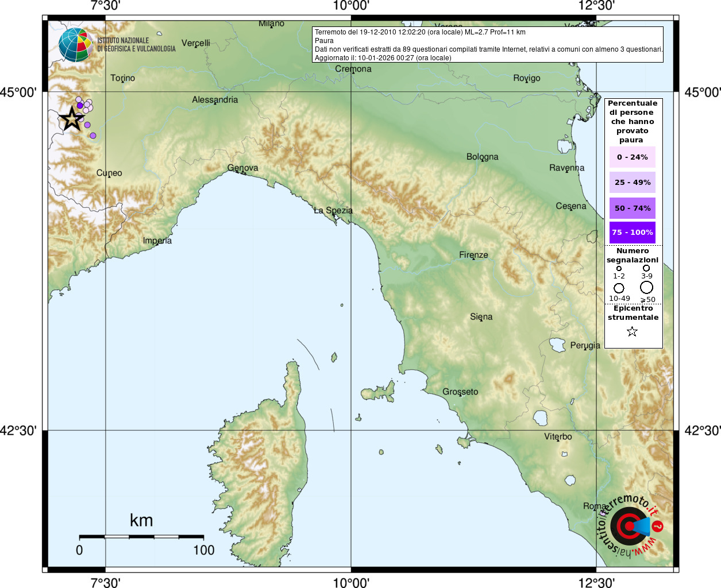Click the 'Percentuale di persone' legend heading
This screenshot has height=588, width=721.
633,121
